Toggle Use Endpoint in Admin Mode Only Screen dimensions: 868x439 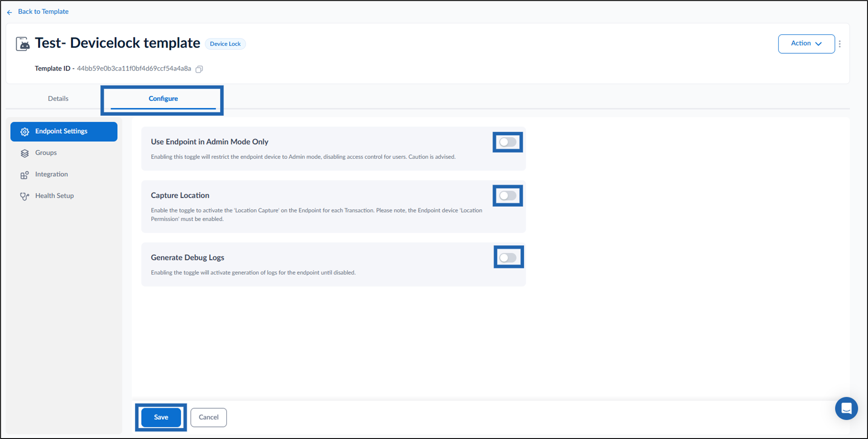click(508, 142)
